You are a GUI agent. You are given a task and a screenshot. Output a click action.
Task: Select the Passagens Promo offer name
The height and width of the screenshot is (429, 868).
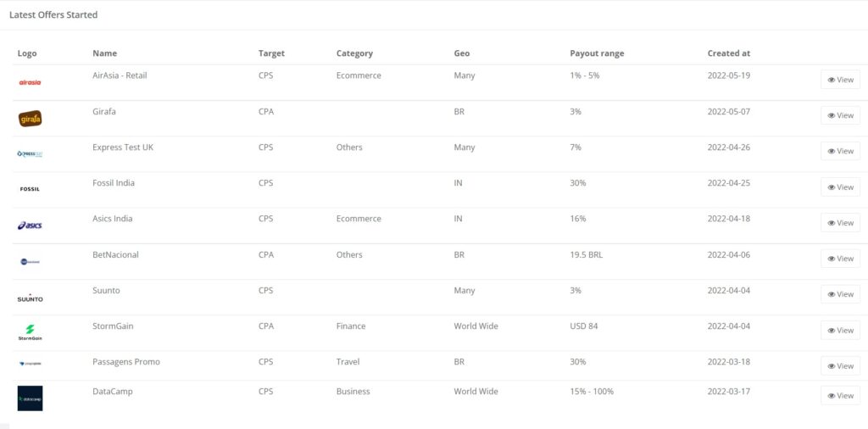click(126, 362)
